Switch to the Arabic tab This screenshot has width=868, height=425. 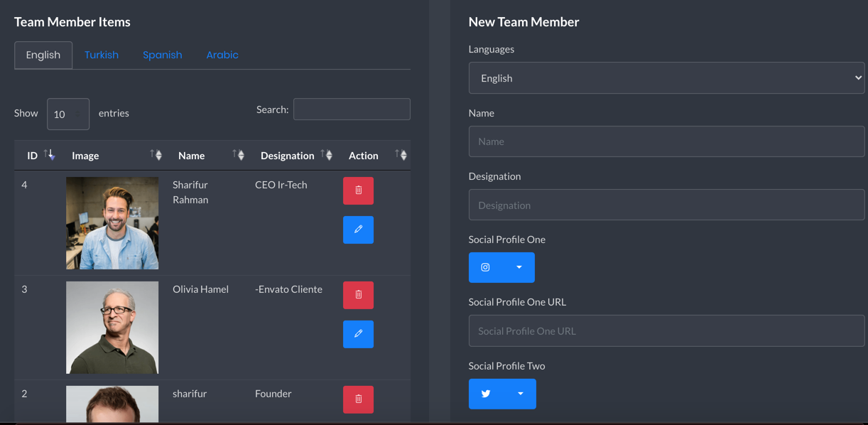(222, 55)
